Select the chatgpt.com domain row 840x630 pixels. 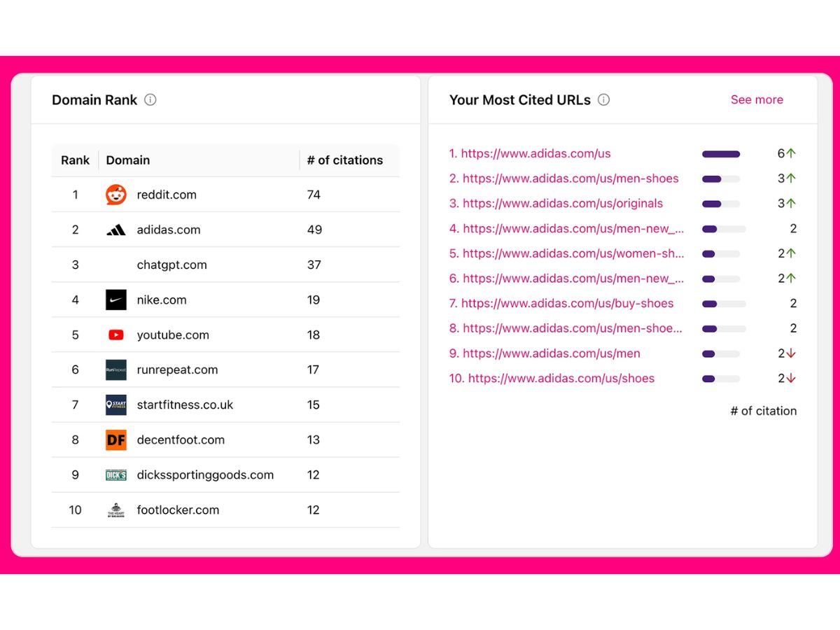[225, 265]
